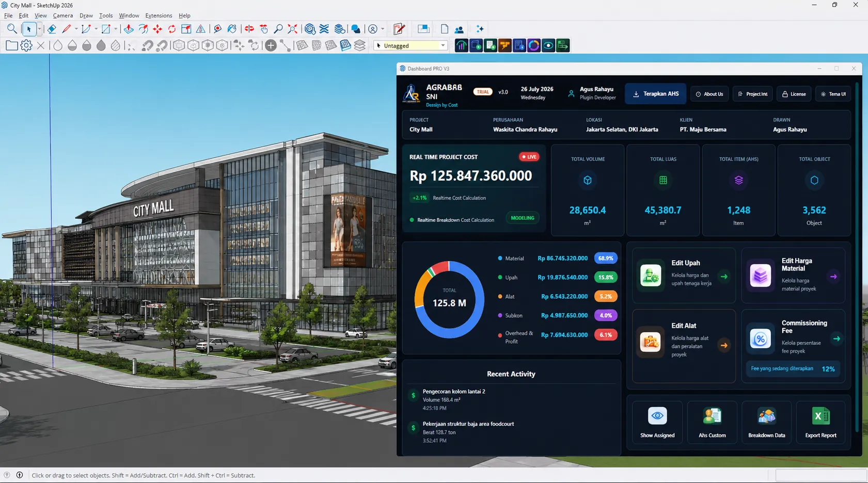The width and height of the screenshot is (868, 483).
Task: Activate the Rotate tool
Action: (172, 29)
